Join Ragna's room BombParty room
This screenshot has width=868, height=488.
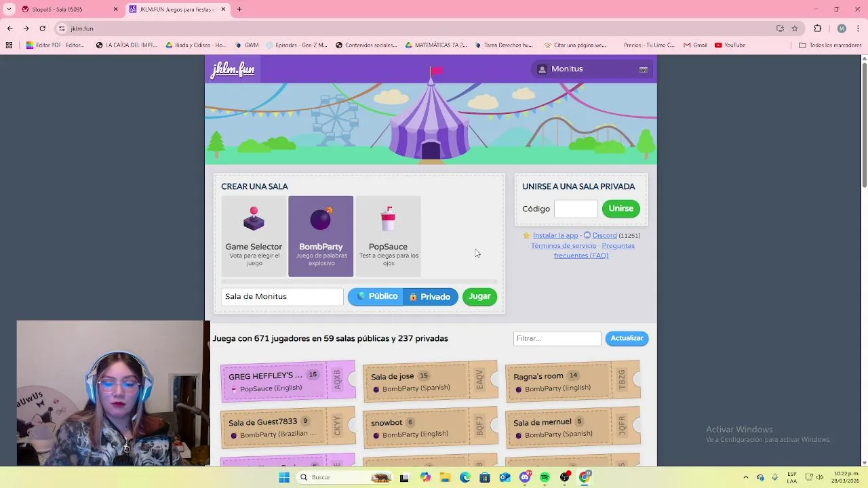[573, 381]
